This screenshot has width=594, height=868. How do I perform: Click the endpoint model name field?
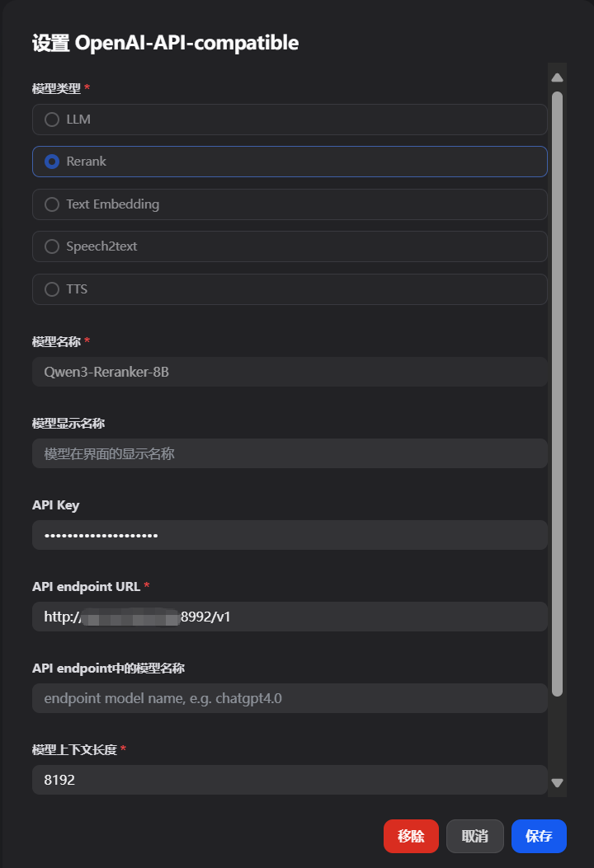[x=289, y=697]
